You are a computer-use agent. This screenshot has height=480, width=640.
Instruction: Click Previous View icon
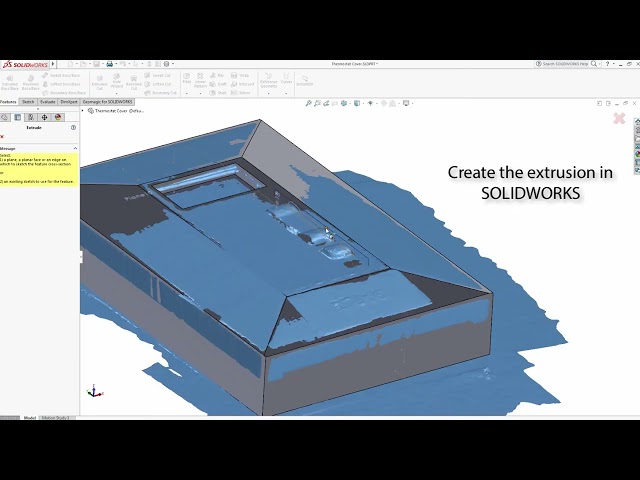pos(326,104)
